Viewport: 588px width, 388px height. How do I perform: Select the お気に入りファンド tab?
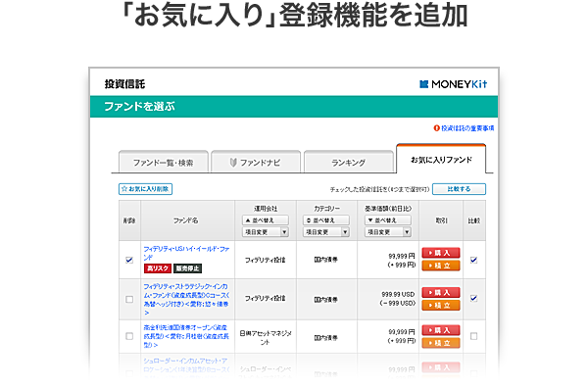tap(441, 160)
